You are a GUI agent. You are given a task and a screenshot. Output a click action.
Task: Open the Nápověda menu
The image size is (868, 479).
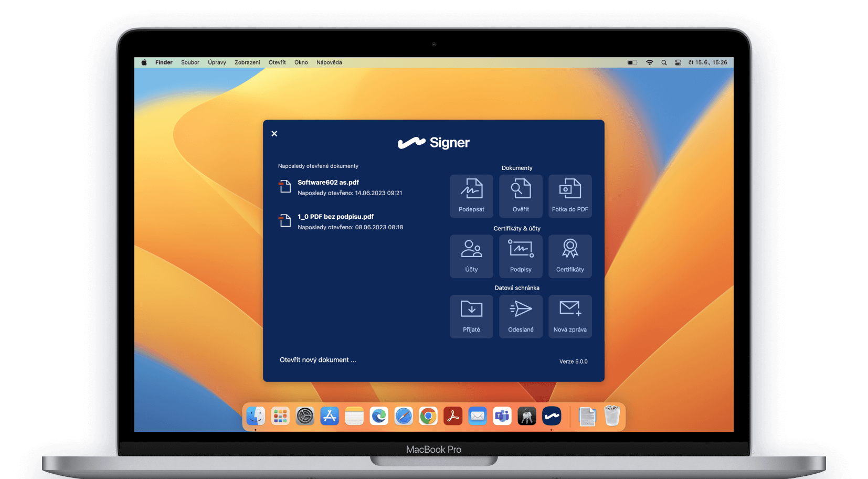329,62
